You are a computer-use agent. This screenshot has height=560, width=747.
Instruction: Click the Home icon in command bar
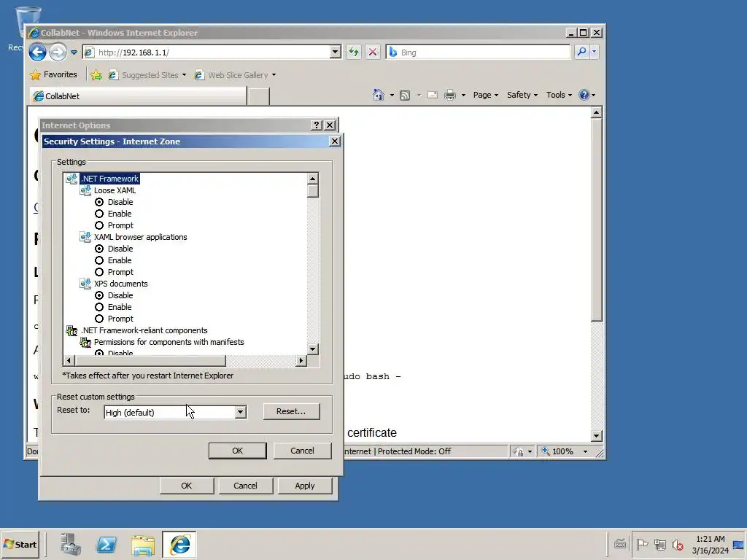[379, 95]
